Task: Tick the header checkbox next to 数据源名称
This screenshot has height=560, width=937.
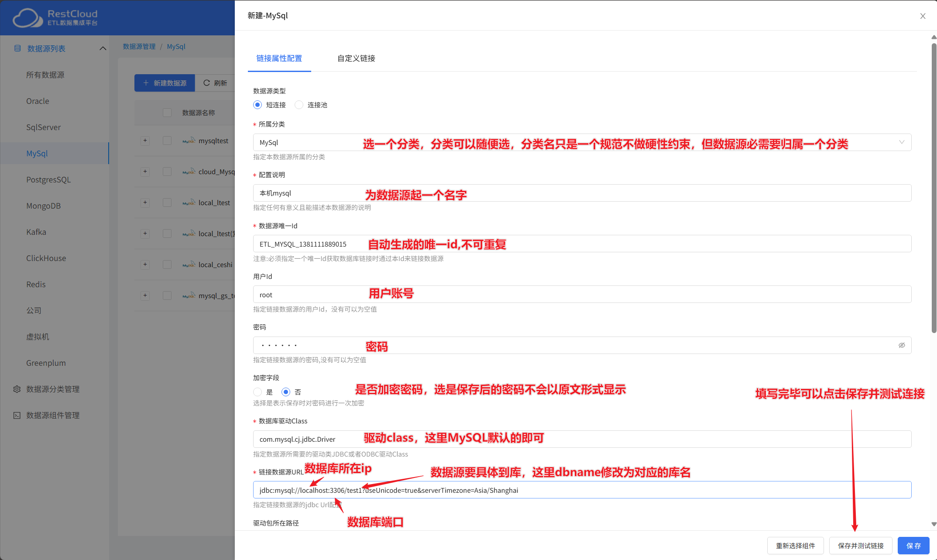Action: [x=167, y=113]
